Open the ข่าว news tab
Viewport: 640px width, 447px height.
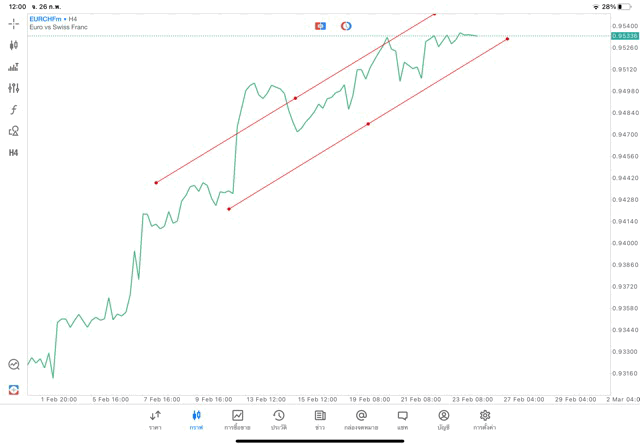point(320,420)
